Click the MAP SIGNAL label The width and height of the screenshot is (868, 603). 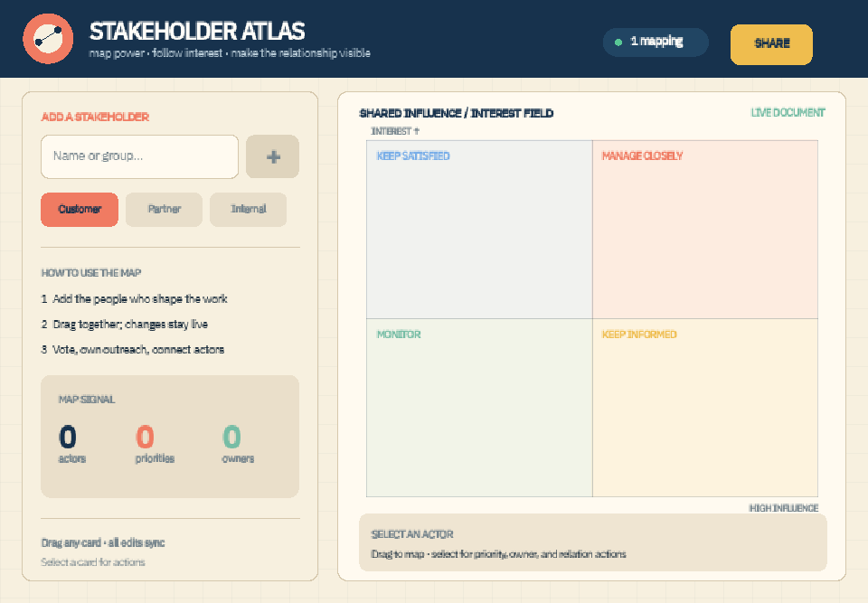[x=87, y=400]
